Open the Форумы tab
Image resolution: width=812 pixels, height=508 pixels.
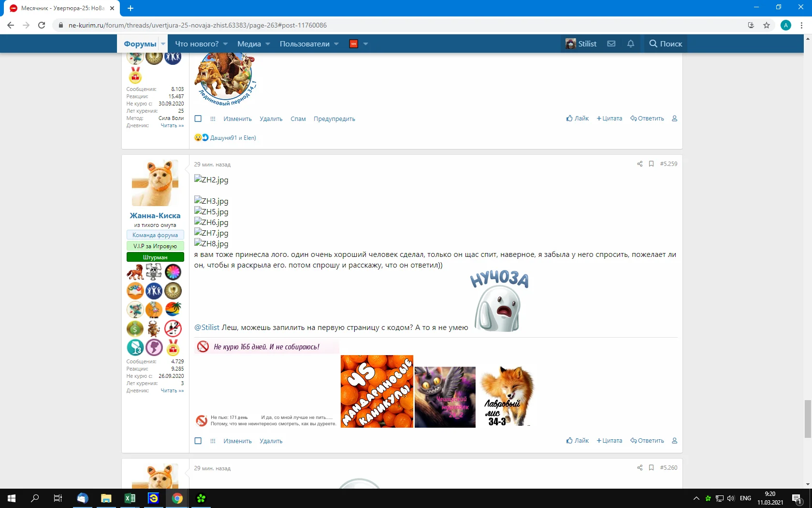tap(140, 44)
